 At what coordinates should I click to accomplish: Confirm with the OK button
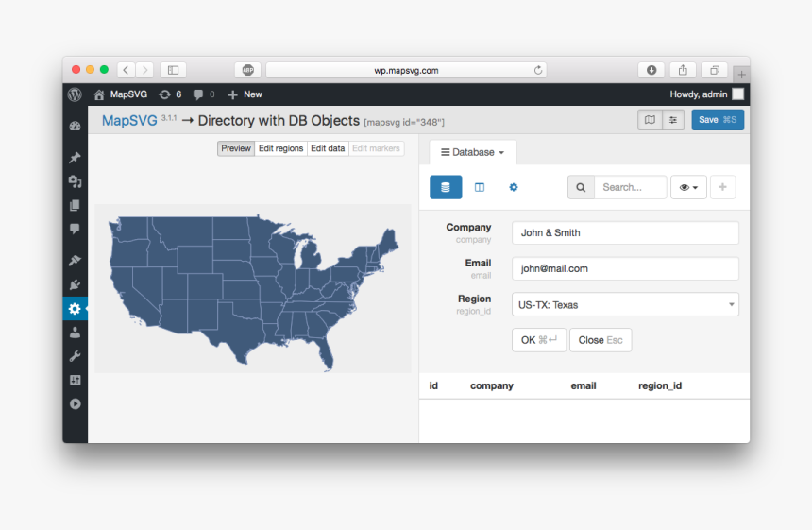(538, 340)
